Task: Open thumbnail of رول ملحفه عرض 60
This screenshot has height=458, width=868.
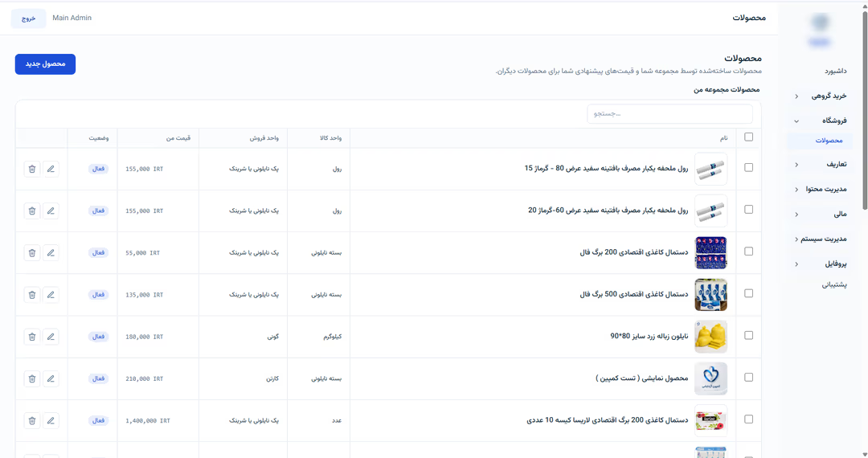Action: [710, 211]
